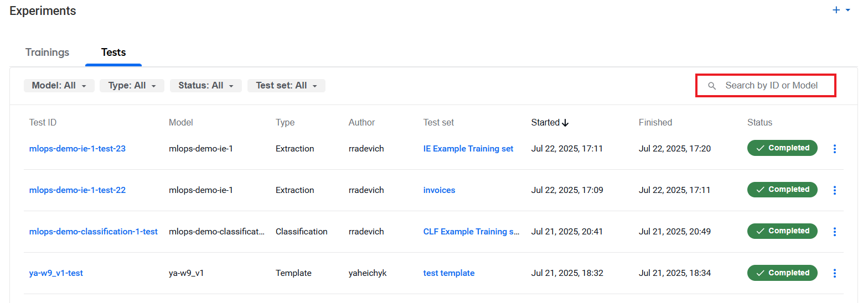This screenshot has width=868, height=303.
Task: Toggle Started column sort arrow
Action: pyautogui.click(x=565, y=123)
